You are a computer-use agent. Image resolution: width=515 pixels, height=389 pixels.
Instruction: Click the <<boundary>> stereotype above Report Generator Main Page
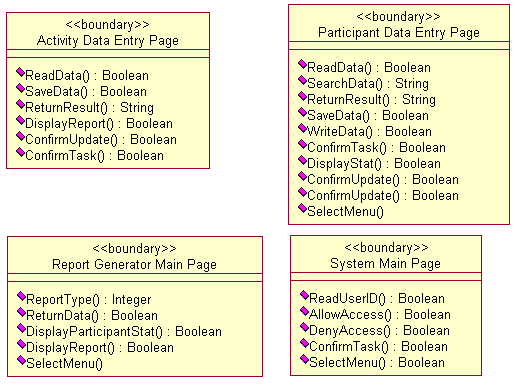pyautogui.click(x=134, y=249)
